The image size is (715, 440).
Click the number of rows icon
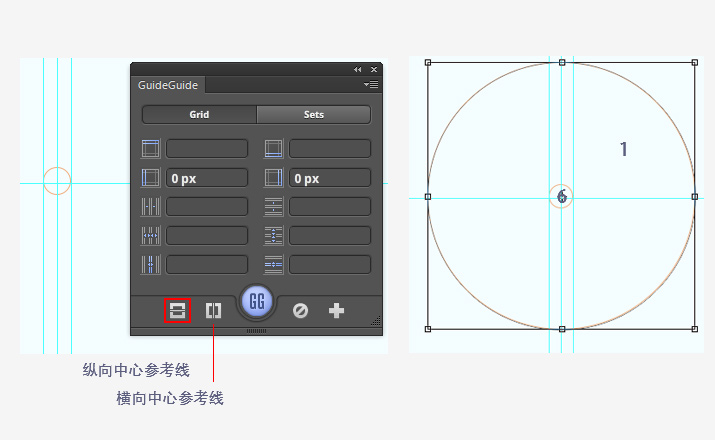[274, 207]
